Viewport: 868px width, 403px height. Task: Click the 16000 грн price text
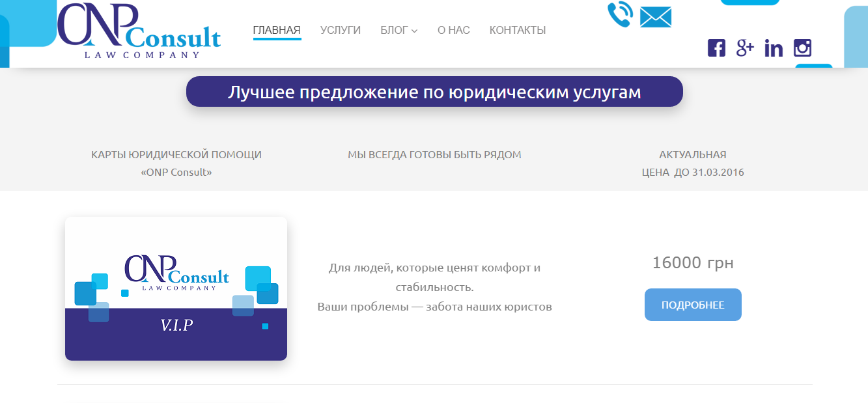pyautogui.click(x=693, y=263)
